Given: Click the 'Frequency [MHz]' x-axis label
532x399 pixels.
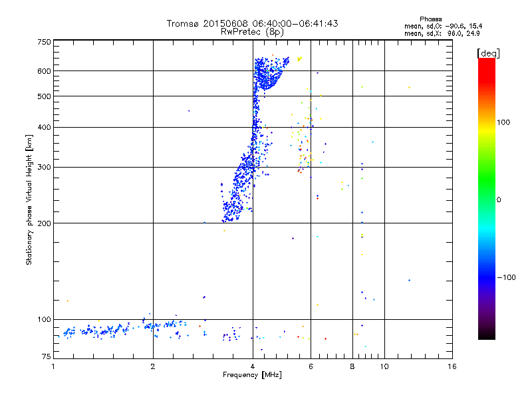Looking at the screenshot, I should 252,375.
